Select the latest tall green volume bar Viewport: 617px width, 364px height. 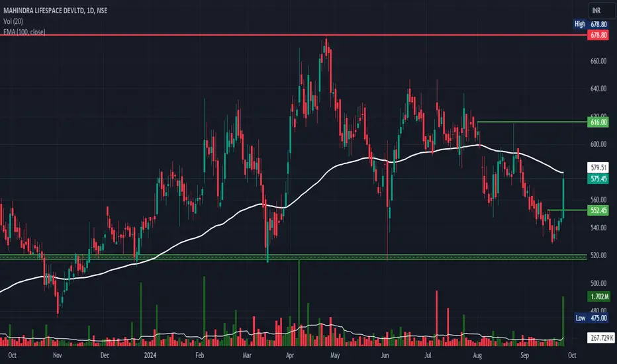point(563,321)
